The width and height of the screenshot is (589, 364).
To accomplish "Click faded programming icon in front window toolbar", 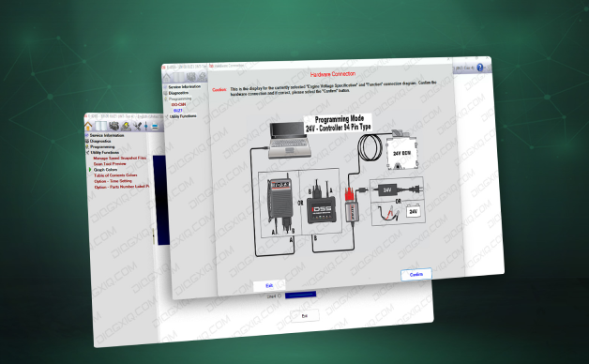I will pos(202,77).
